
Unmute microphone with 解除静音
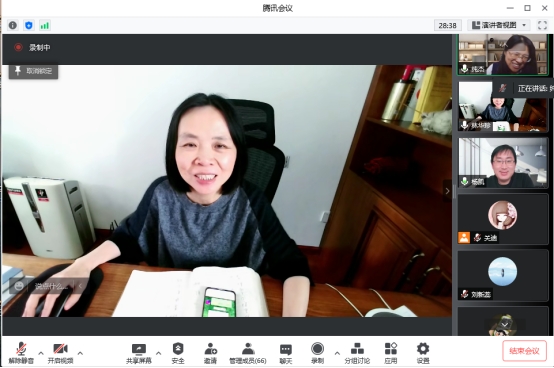(x=21, y=353)
